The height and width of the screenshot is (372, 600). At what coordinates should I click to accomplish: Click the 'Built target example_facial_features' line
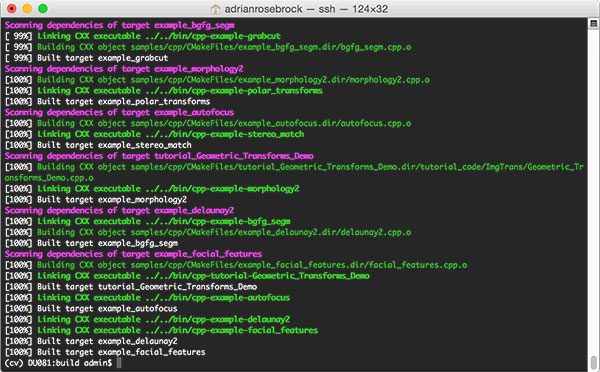105,352
